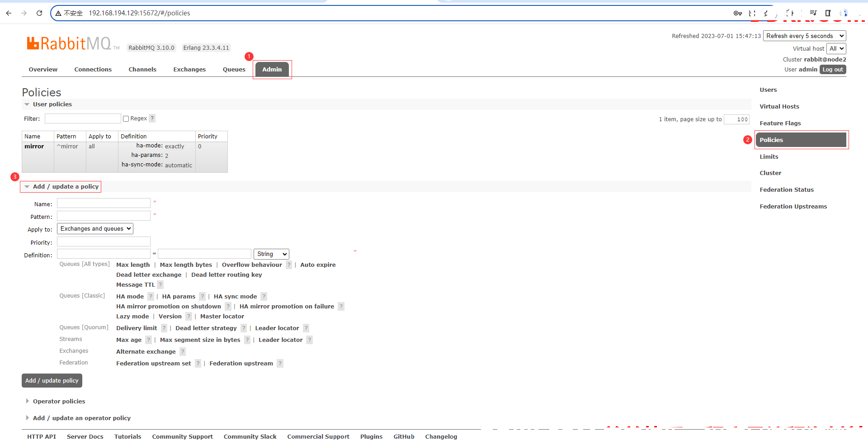The width and height of the screenshot is (868, 445).
Task: Switch to the Queues tab
Action: pyautogui.click(x=234, y=70)
